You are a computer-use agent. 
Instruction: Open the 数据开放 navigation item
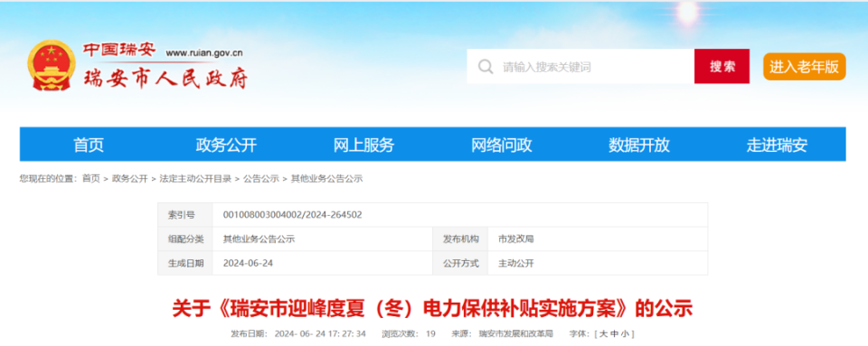(x=639, y=145)
